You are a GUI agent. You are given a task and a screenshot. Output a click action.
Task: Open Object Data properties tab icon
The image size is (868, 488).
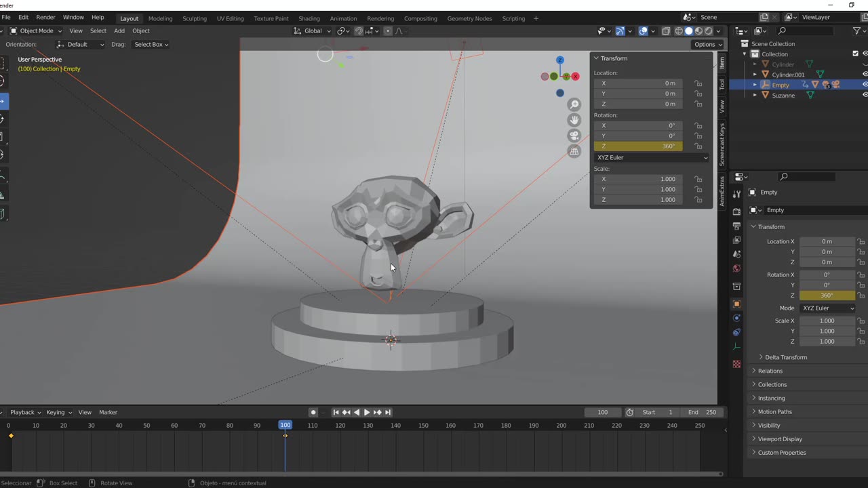coord(736,346)
